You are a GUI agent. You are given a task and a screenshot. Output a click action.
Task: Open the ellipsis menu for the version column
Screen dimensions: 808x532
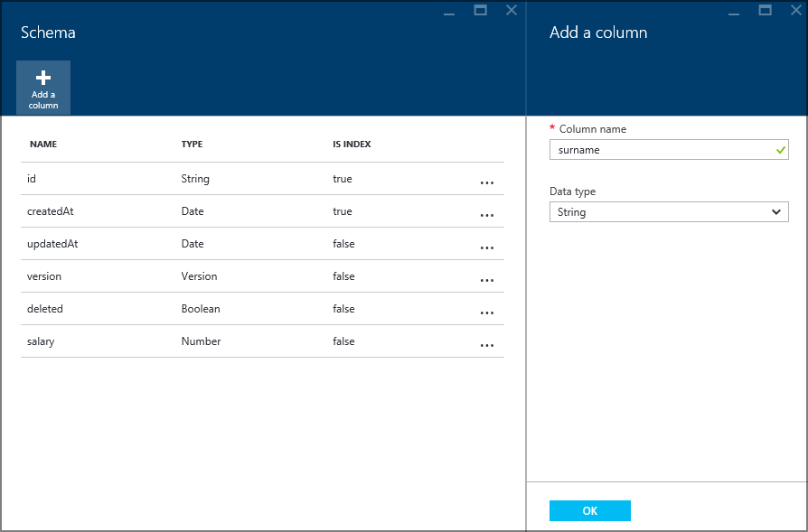click(487, 280)
